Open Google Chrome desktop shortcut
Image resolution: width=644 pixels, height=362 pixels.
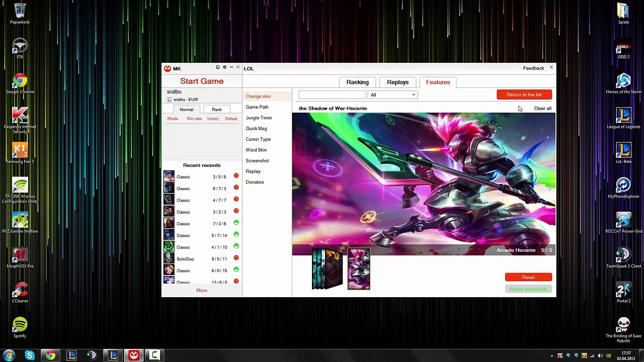(x=20, y=83)
